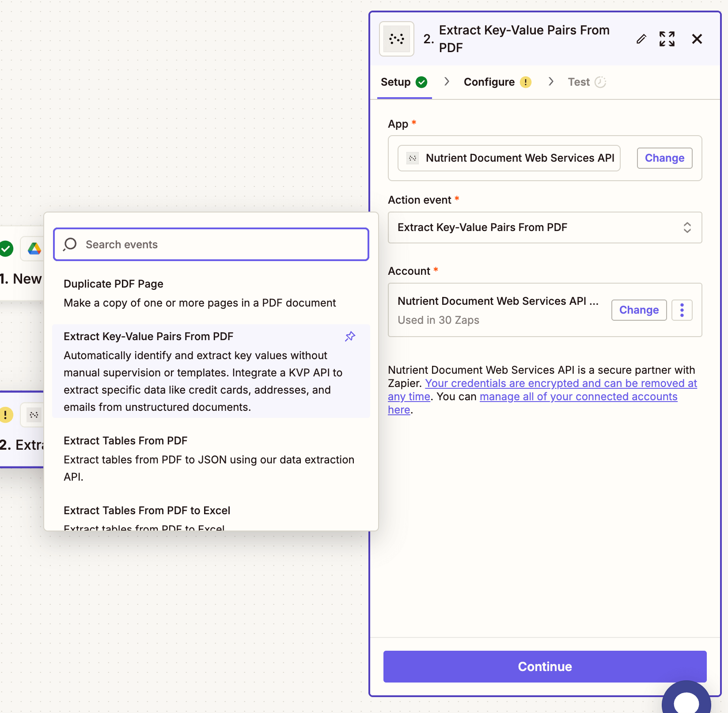Click the green success check on step 1
Screen dimensions: 728x713
[x=7, y=249]
